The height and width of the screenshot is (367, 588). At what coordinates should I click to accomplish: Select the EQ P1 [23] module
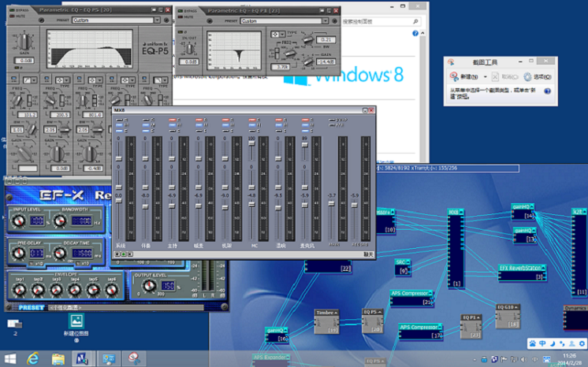coord(471,327)
